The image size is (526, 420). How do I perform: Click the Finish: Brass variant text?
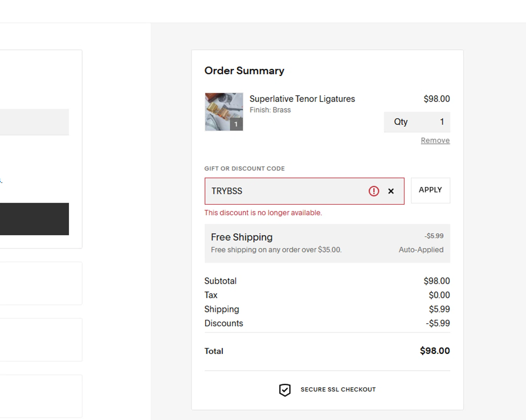point(270,110)
